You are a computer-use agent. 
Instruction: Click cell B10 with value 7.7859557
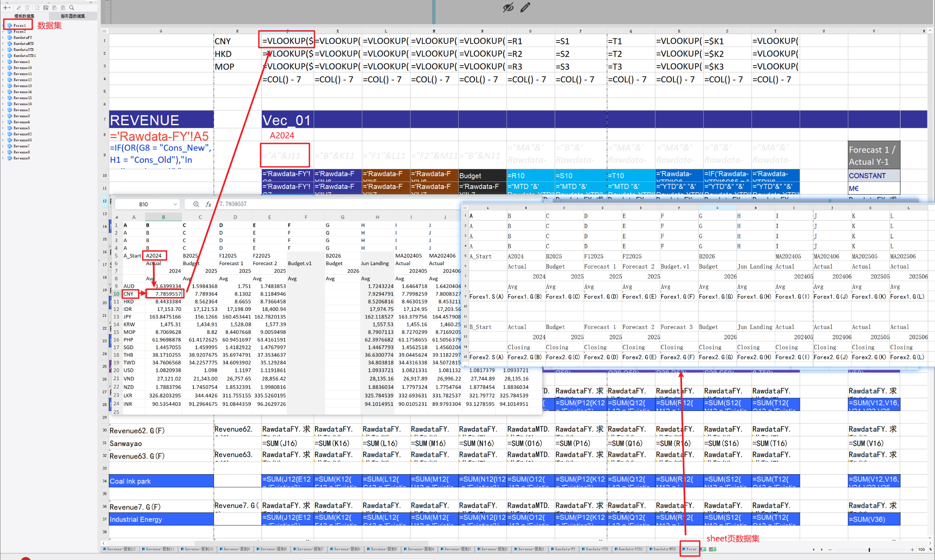coord(163,294)
